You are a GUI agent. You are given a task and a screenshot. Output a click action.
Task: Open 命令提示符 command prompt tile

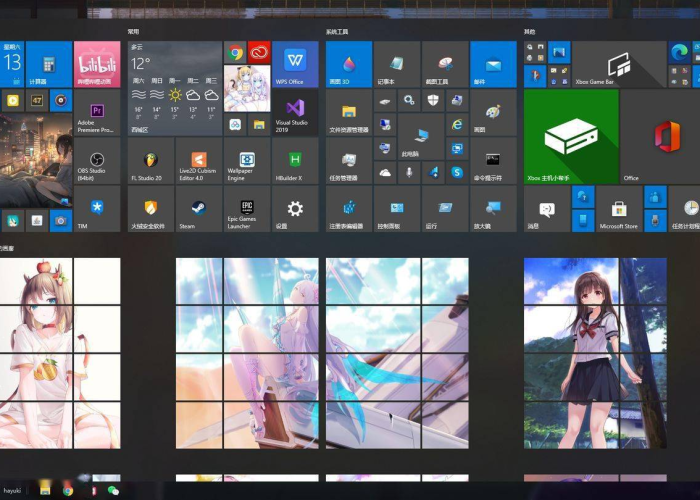point(494,161)
